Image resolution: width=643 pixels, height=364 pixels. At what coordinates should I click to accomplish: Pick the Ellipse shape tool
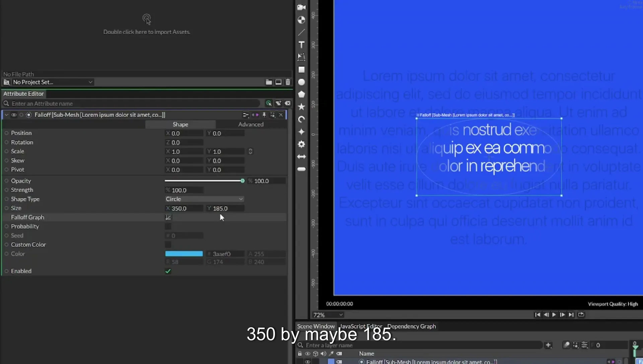(301, 82)
